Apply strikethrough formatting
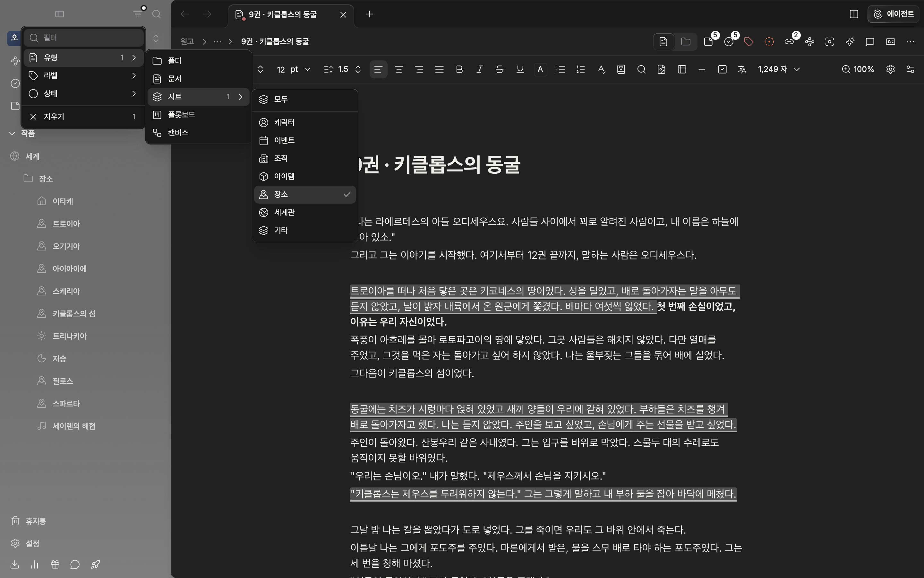The width and height of the screenshot is (924, 578). (x=500, y=69)
